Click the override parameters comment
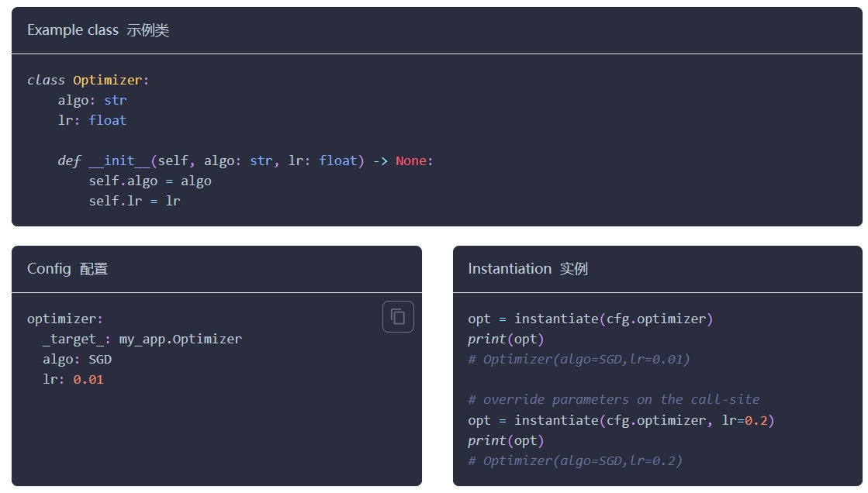Viewport: 868px width, 493px height. [x=614, y=399]
